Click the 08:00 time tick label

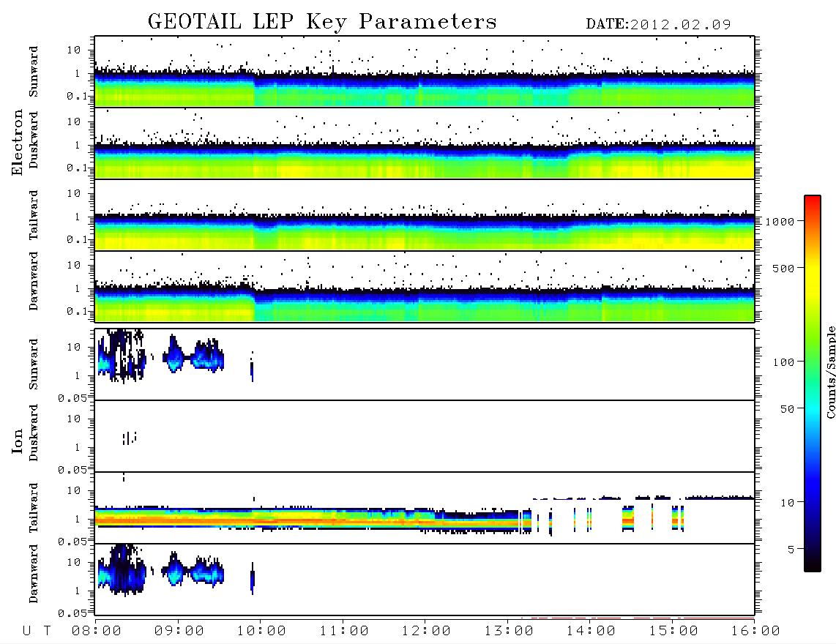pyautogui.click(x=97, y=631)
